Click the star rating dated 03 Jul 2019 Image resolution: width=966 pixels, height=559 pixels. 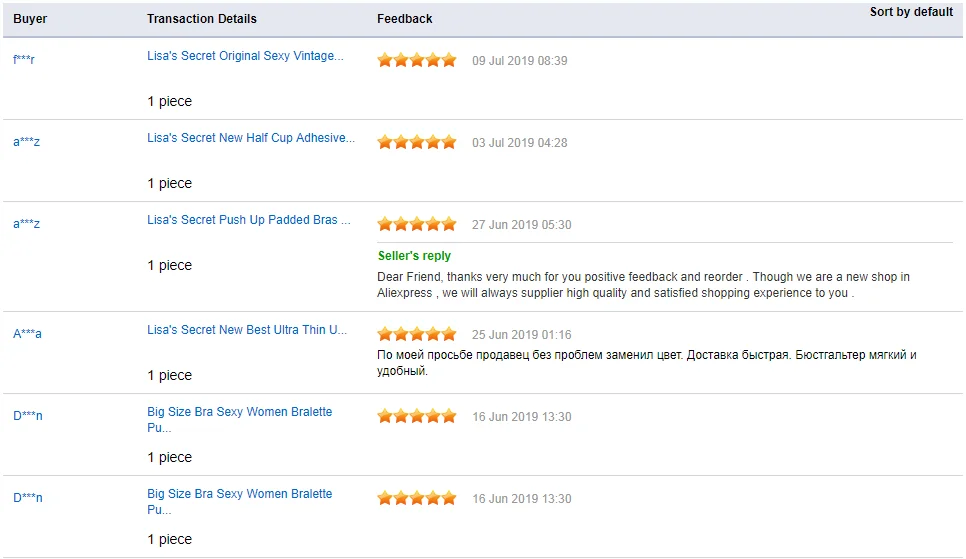pyautogui.click(x=417, y=142)
